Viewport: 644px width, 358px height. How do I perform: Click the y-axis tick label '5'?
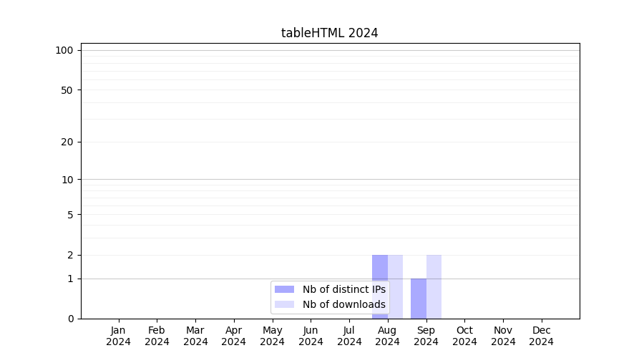tap(70, 215)
